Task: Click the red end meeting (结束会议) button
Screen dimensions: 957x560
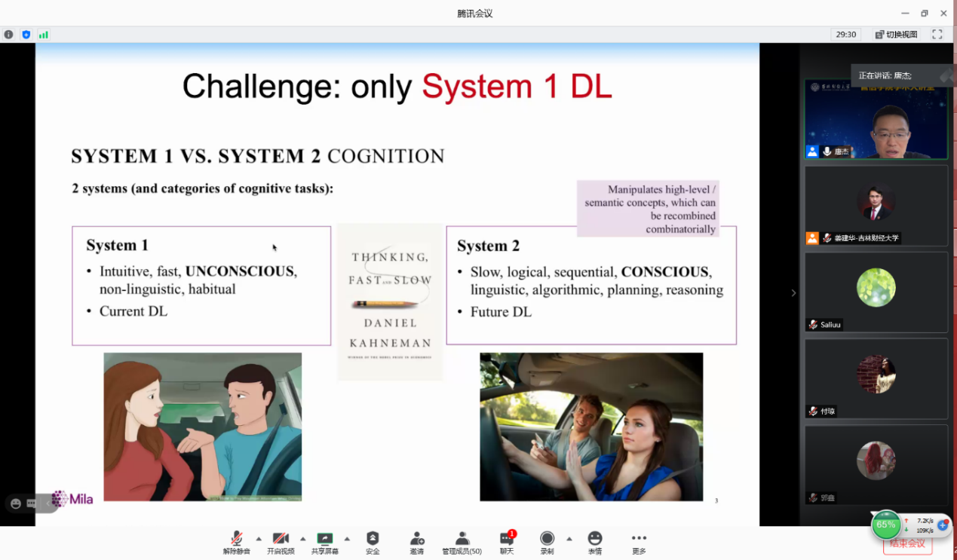Action: [907, 544]
